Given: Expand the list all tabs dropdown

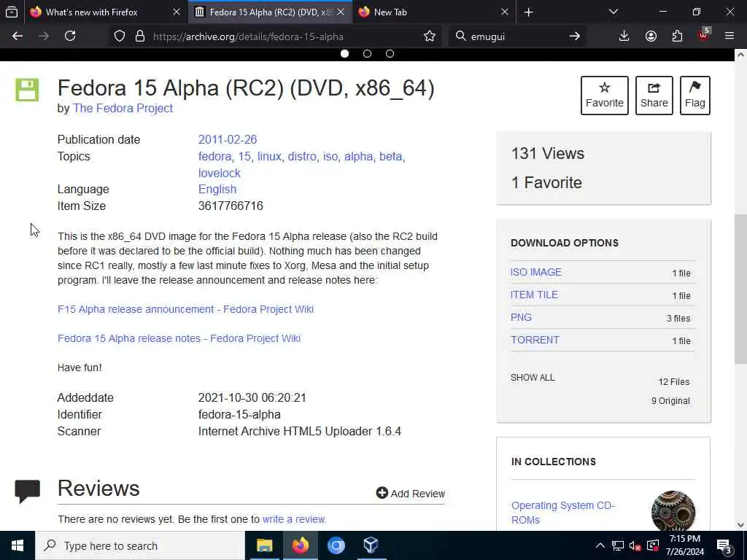Looking at the screenshot, I should point(614,12).
